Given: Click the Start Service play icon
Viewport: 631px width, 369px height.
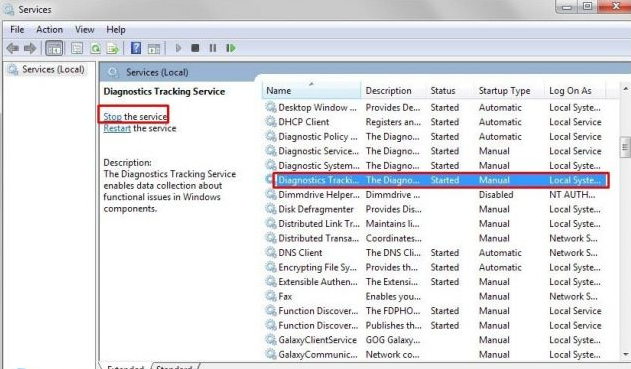Looking at the screenshot, I should [x=178, y=48].
